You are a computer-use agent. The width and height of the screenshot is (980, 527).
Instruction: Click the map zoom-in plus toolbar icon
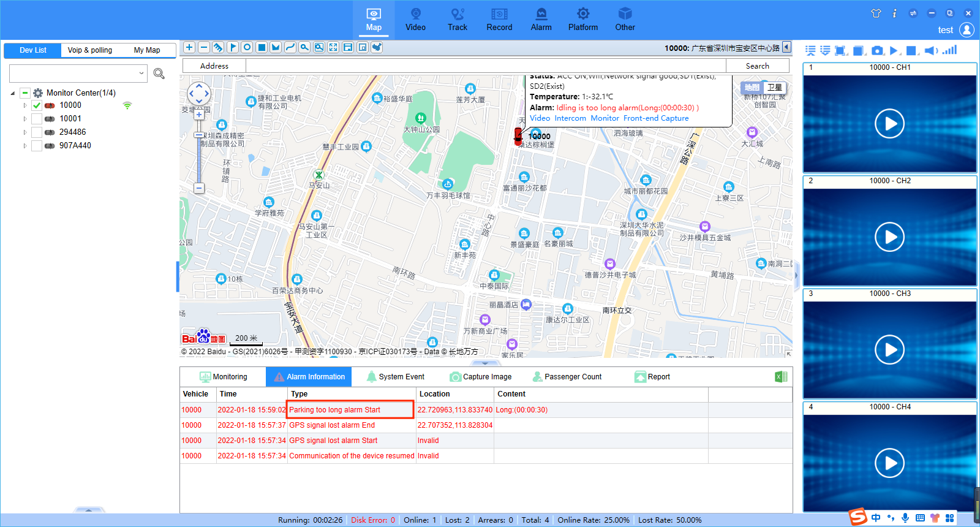point(189,47)
